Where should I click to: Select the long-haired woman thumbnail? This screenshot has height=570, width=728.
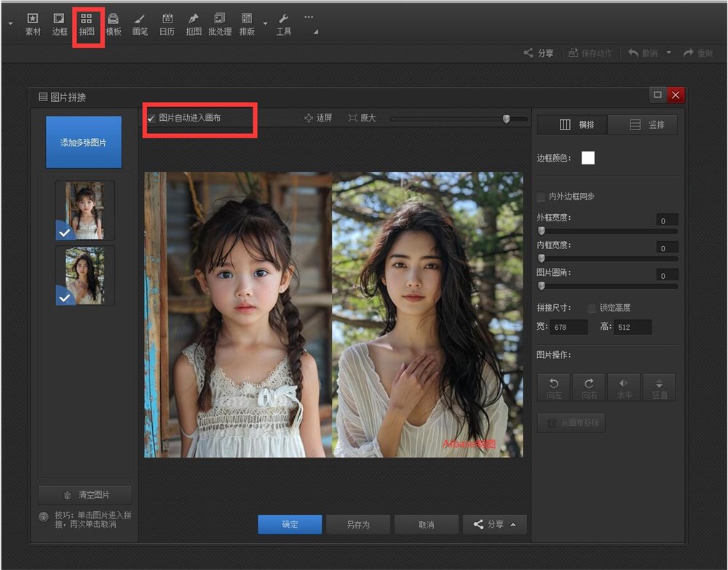tap(84, 276)
